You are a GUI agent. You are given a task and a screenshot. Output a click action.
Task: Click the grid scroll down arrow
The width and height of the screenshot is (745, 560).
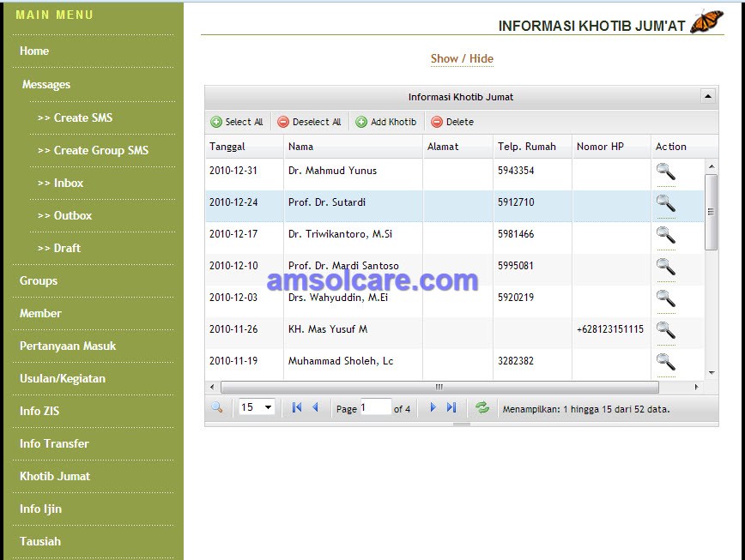(x=712, y=373)
